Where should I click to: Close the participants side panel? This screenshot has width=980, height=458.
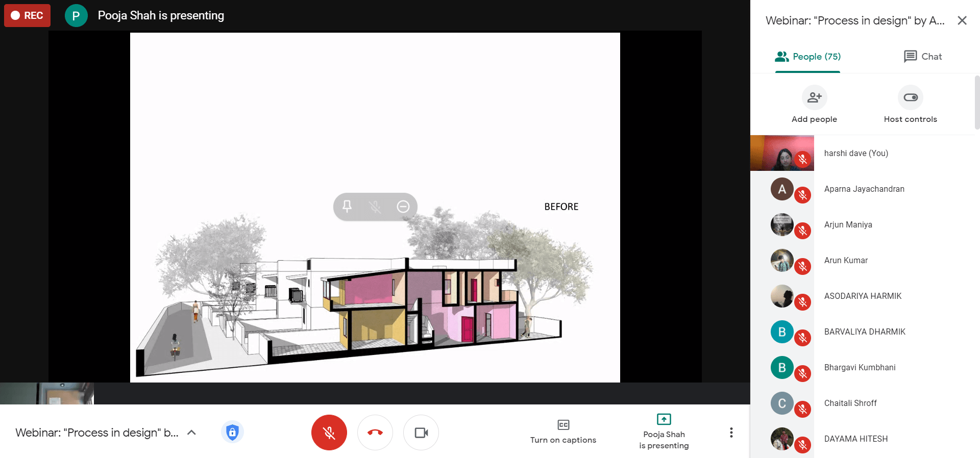point(962,20)
